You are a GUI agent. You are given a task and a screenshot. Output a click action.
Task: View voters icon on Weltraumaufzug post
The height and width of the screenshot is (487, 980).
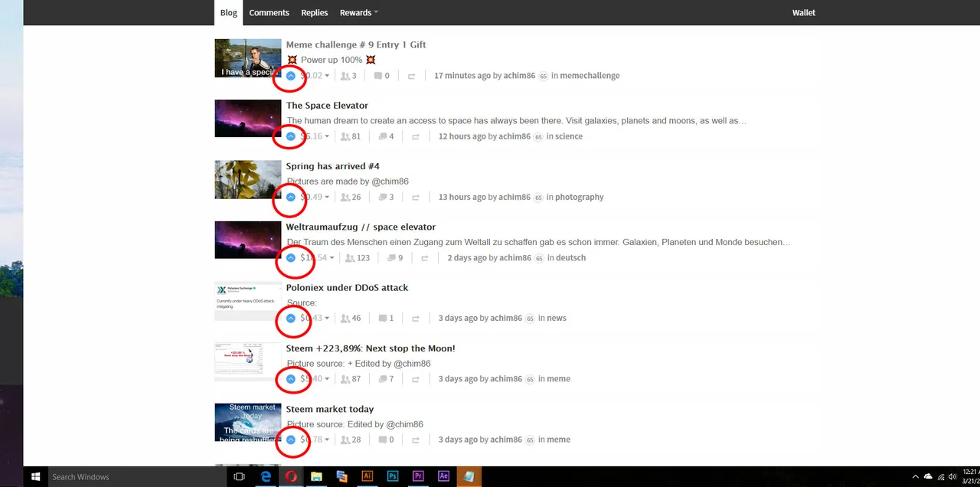point(349,258)
